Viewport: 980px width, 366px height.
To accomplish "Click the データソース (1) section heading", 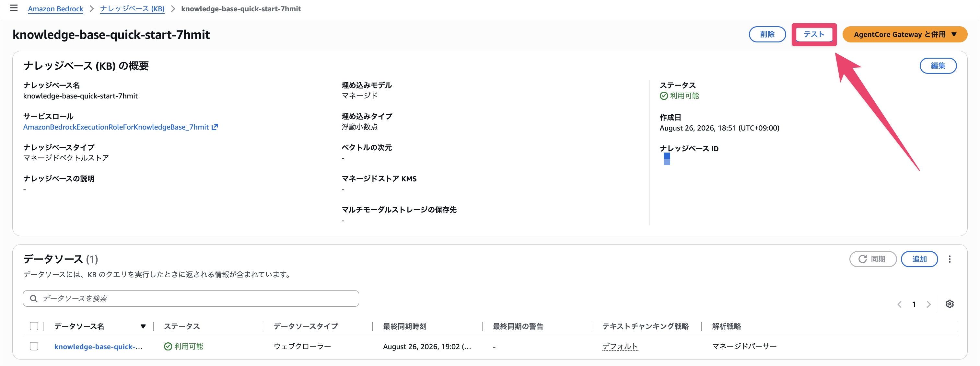I will click(x=61, y=259).
